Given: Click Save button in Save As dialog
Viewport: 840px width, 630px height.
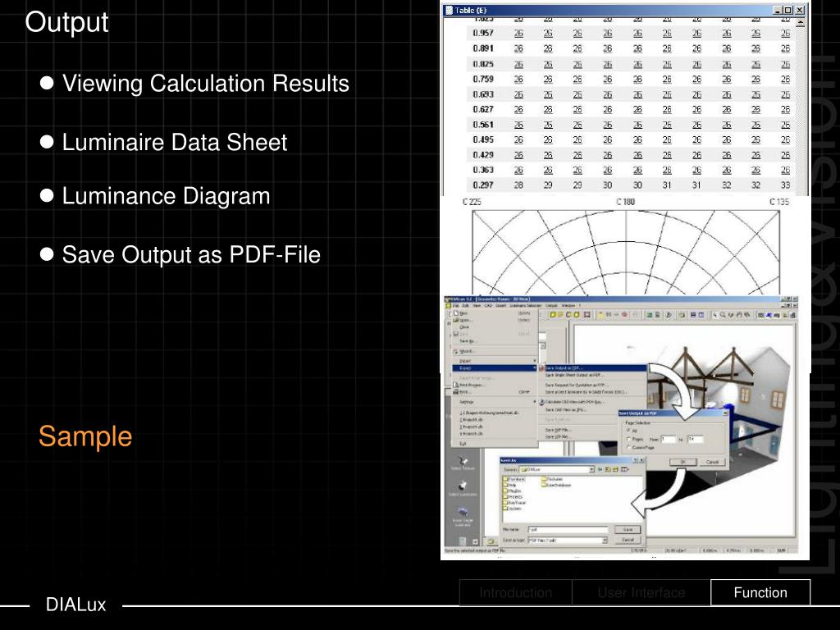Looking at the screenshot, I should tap(628, 529).
